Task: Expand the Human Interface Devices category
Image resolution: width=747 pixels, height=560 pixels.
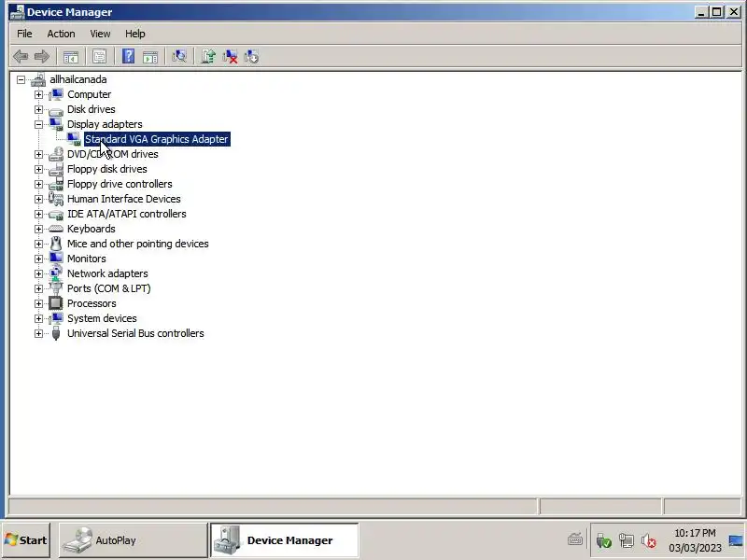Action: [x=38, y=199]
